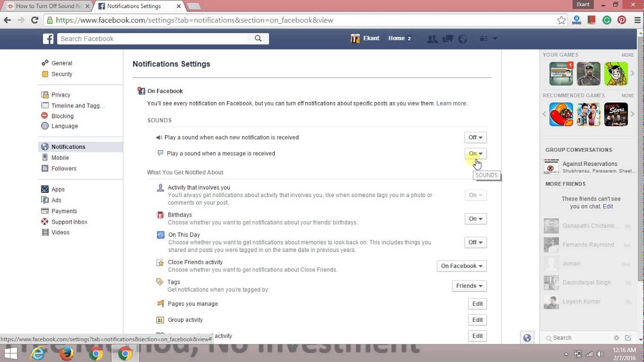Viewport: 644px width, 362px height.
Task: Click volume icon in system tray
Action: 599,354
